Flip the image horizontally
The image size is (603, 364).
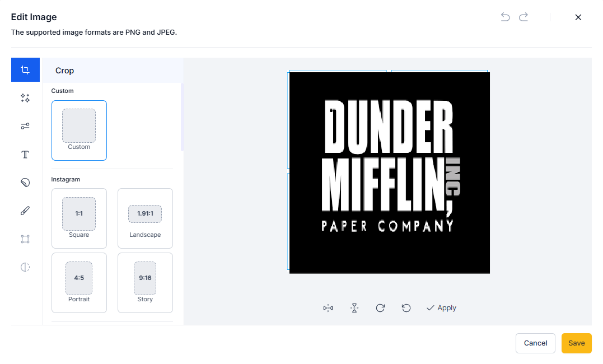click(x=328, y=308)
